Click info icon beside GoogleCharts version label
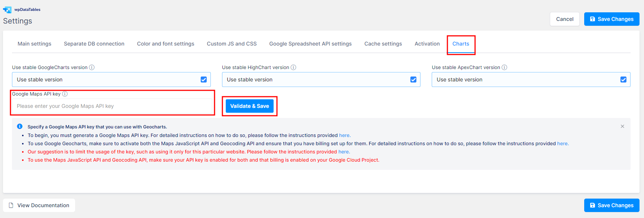 click(92, 68)
